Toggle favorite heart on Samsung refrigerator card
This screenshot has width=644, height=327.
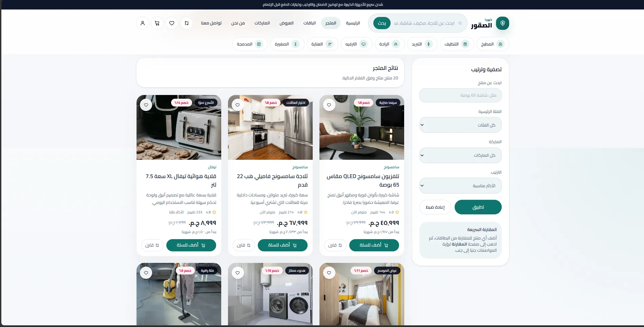[x=237, y=105]
